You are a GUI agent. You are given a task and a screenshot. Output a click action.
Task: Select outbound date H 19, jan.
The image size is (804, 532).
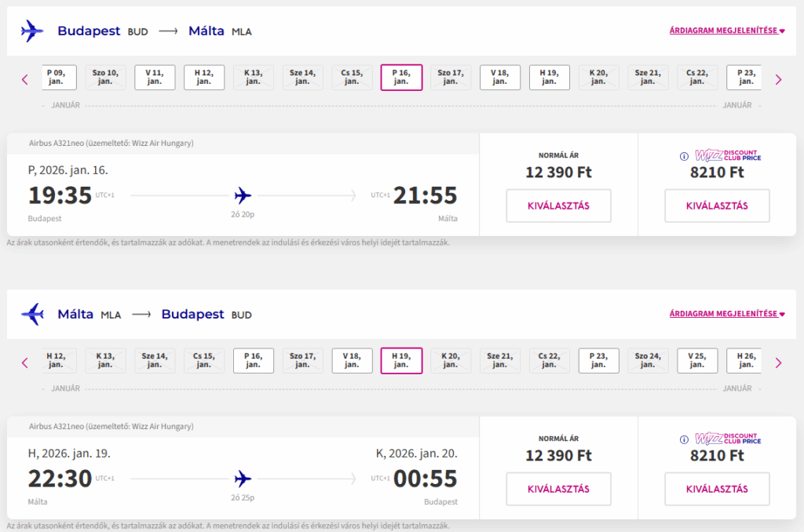(x=550, y=78)
